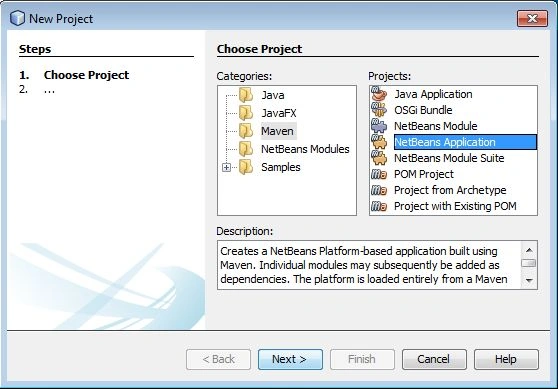This screenshot has width=558, height=389.
Task: Click description scrollbar up arrow
Action: [x=529, y=250]
